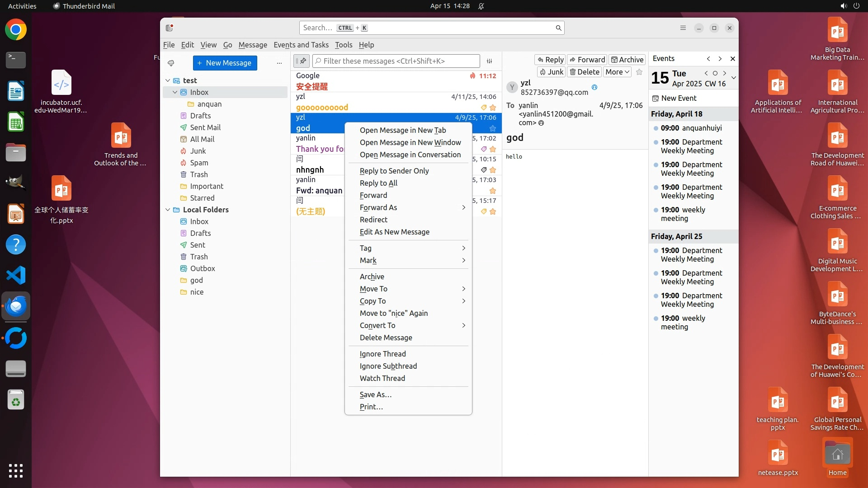The image size is (868, 488).
Task: Click the Spaces toolbar icon left of search
Action: click(170, 28)
